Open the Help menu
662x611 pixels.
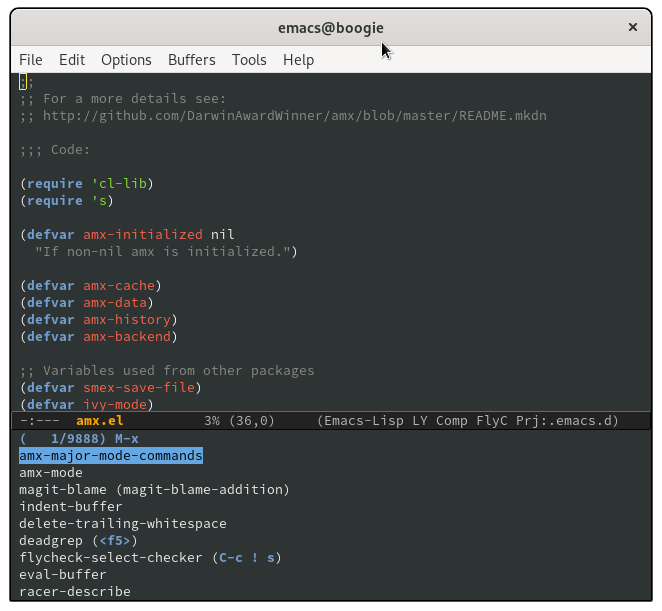(298, 60)
